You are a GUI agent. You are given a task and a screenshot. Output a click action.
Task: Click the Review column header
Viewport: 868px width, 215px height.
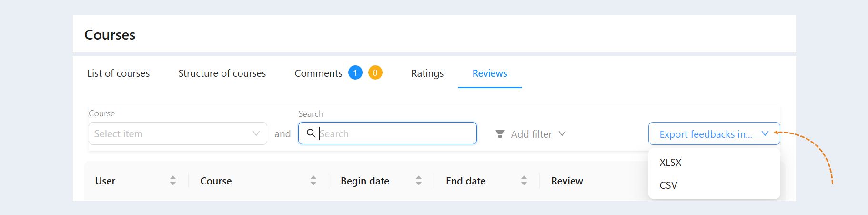pos(567,181)
